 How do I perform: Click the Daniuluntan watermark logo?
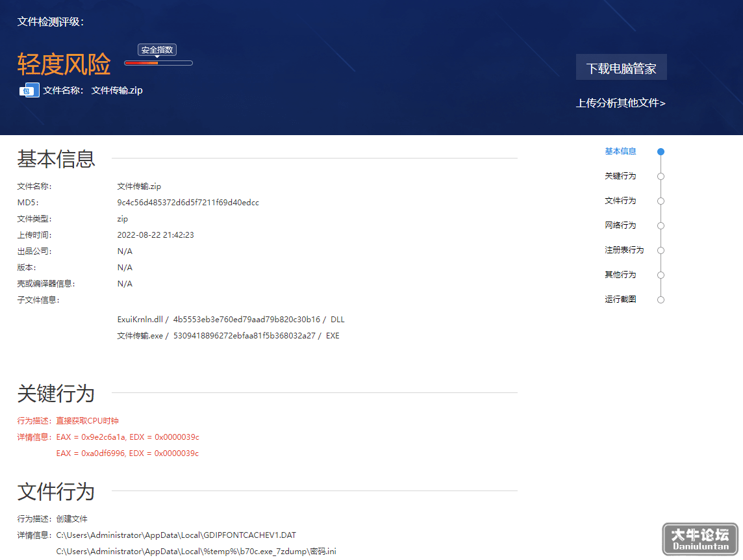pos(700,539)
